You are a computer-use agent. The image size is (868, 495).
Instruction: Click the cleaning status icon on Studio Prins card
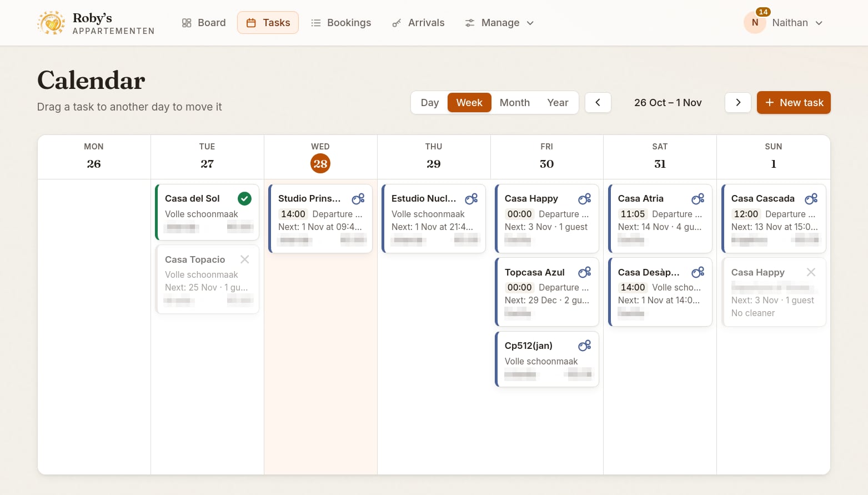click(x=358, y=199)
